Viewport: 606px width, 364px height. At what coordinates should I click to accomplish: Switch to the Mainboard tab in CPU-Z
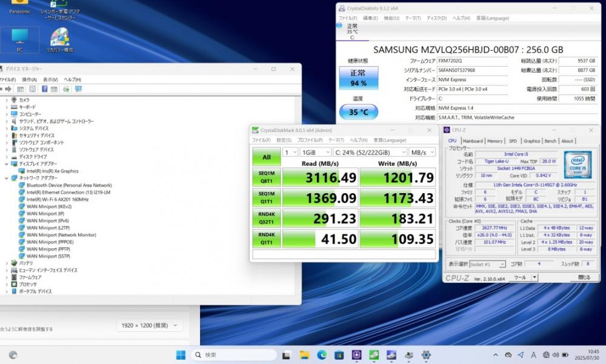473,141
